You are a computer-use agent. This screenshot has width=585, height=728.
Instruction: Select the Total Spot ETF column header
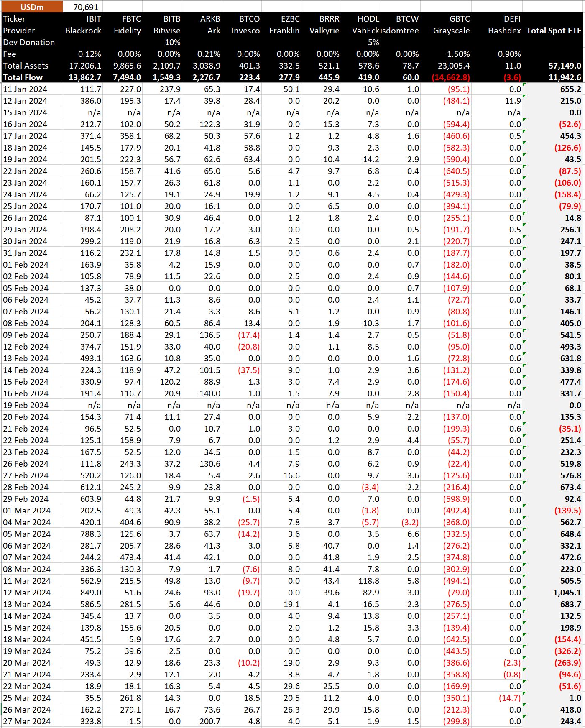[x=554, y=31]
